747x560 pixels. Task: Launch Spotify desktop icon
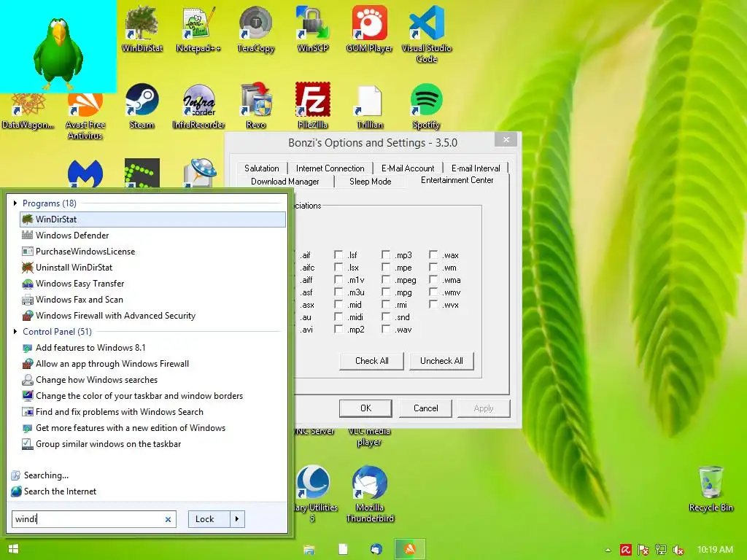(x=426, y=106)
